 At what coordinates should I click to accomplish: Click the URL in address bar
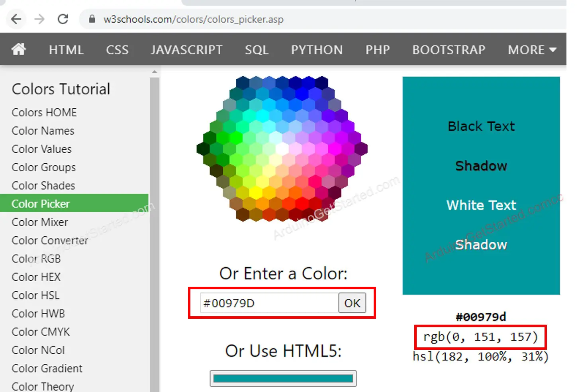(x=193, y=20)
